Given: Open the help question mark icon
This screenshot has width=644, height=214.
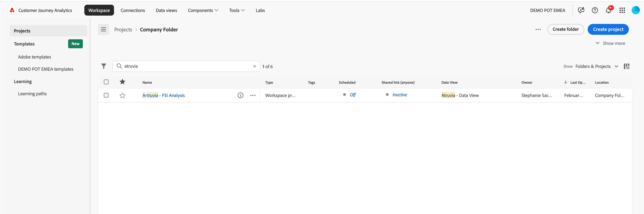Looking at the screenshot, I should pyautogui.click(x=595, y=10).
